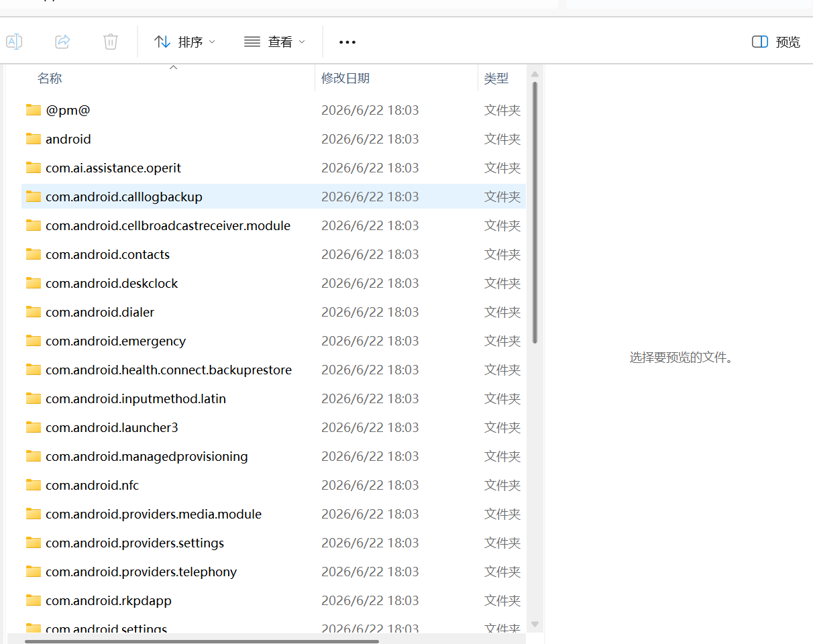Click the Share icon in toolbar
The width and height of the screenshot is (813, 644).
coord(62,42)
